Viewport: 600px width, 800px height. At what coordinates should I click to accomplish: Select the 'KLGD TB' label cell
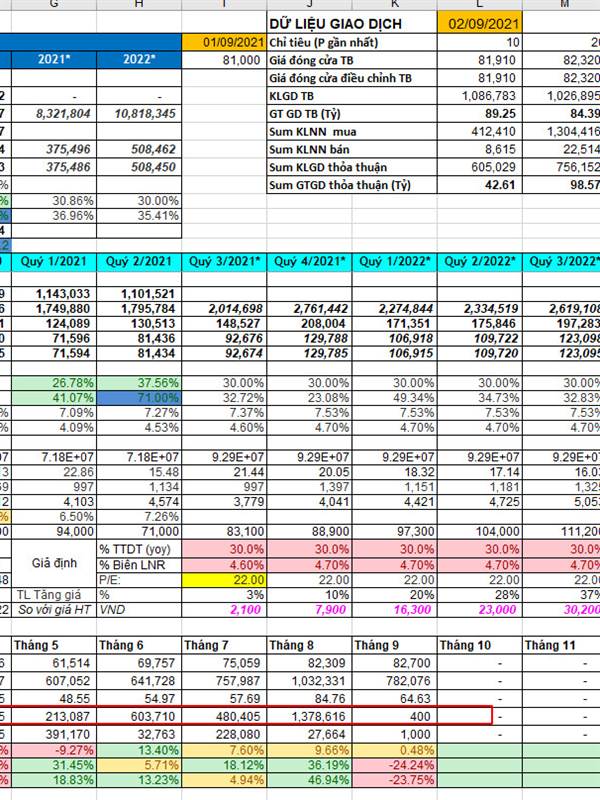click(352, 95)
